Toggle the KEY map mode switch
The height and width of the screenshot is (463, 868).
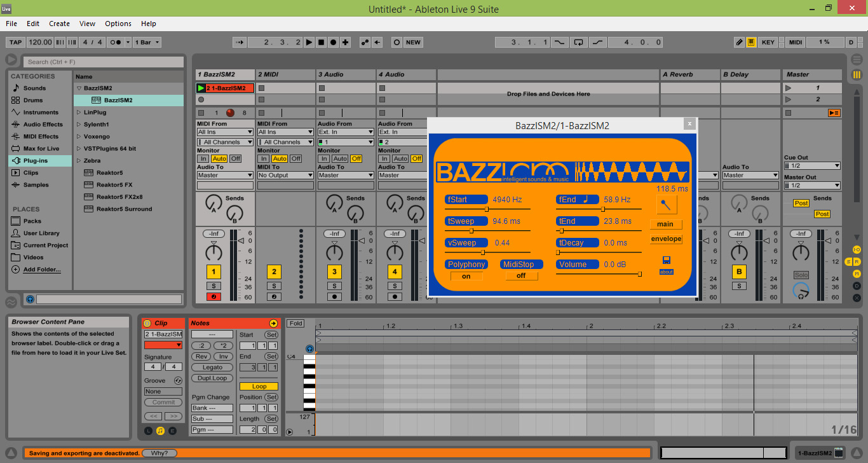(x=768, y=42)
